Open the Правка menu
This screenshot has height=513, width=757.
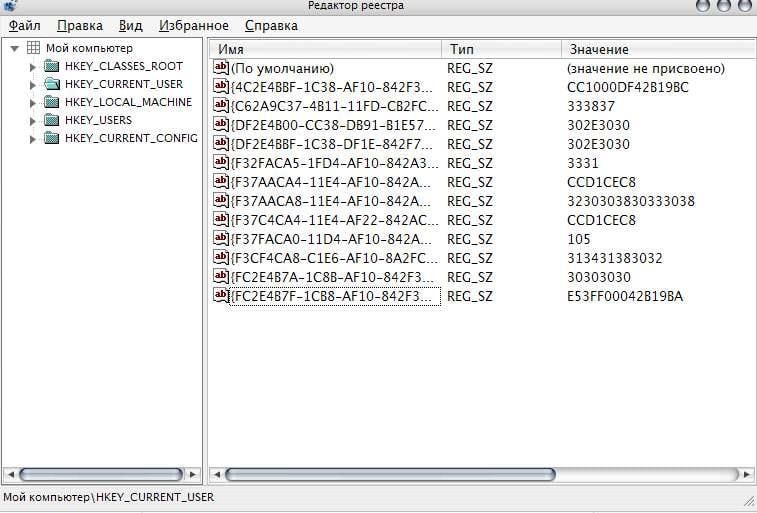(80, 26)
